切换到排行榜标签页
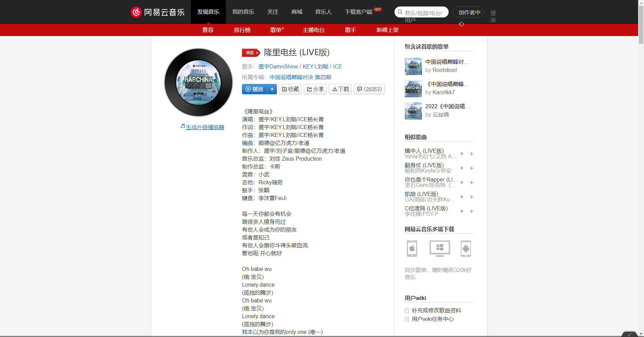Image resolution: width=644 pixels, height=337 pixels. coord(242,30)
